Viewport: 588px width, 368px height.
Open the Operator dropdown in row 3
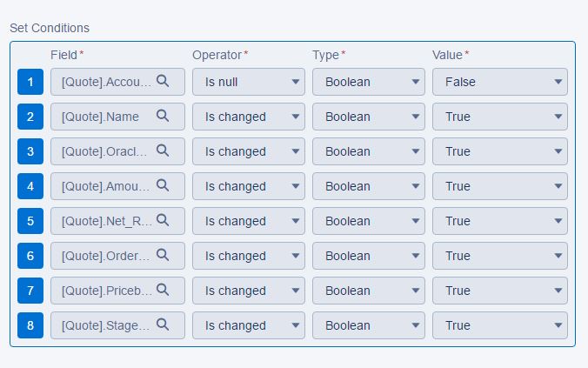249,151
